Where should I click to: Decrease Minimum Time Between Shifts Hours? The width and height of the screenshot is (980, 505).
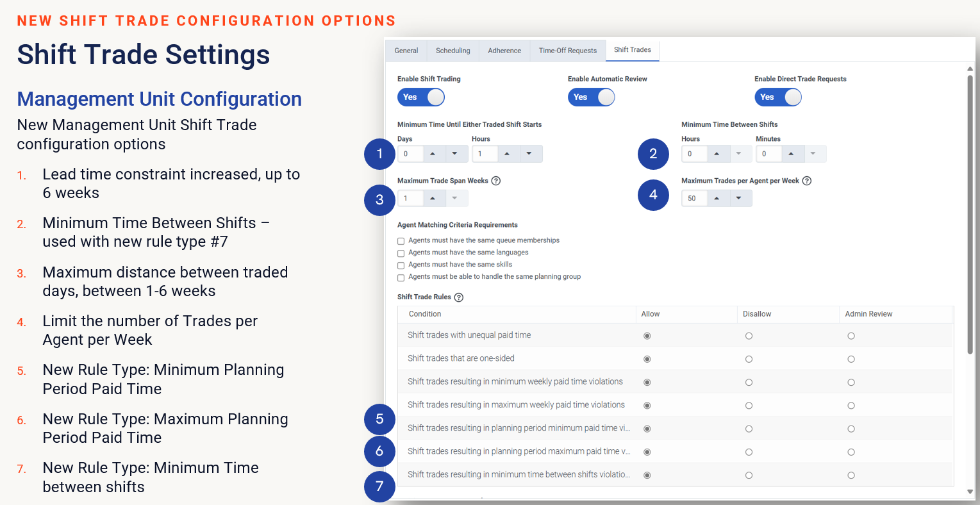pos(739,154)
